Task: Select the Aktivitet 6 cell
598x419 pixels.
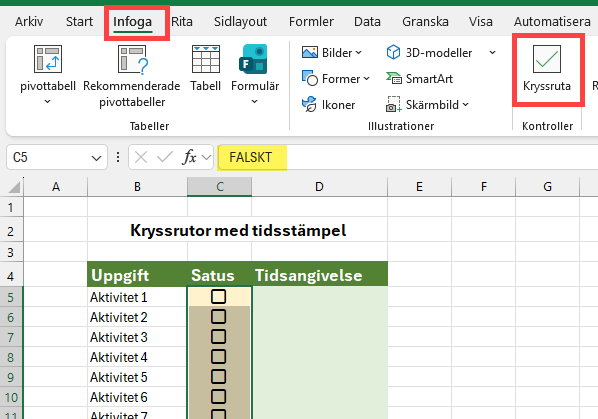Action: point(137,397)
